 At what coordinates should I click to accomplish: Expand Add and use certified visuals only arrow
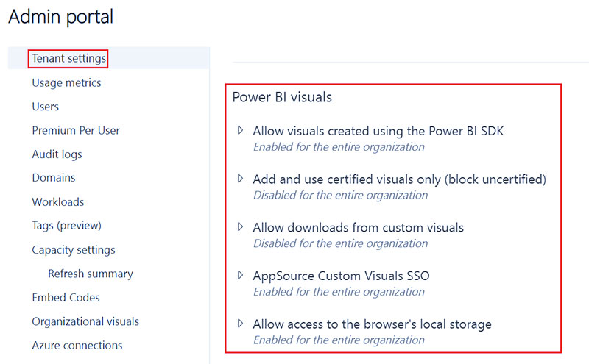241,178
